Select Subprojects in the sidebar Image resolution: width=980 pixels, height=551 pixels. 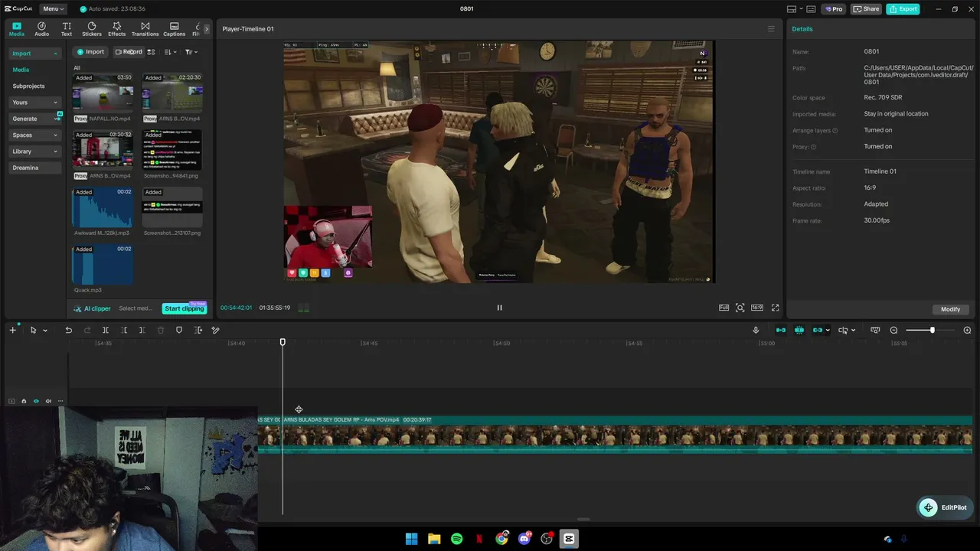click(28, 86)
